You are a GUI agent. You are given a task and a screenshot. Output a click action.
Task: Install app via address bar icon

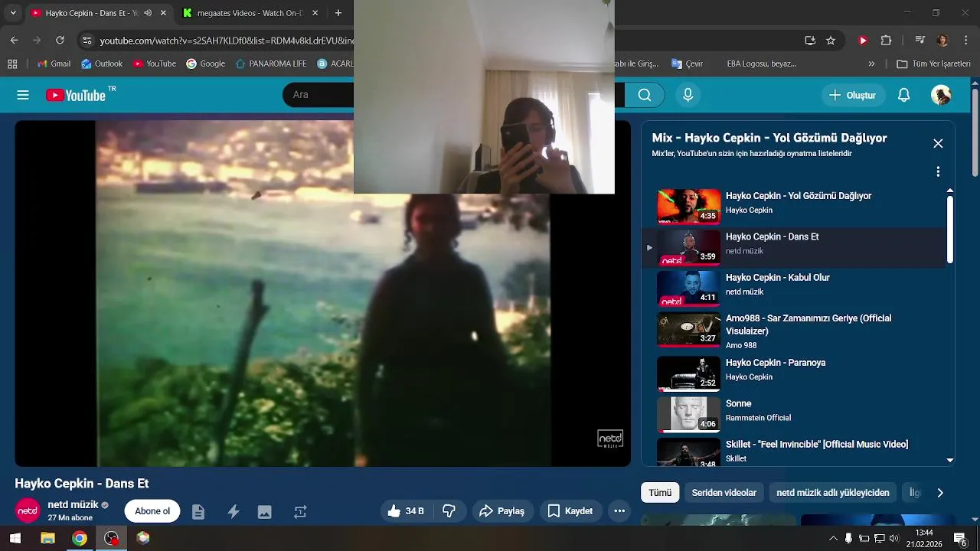pos(810,41)
